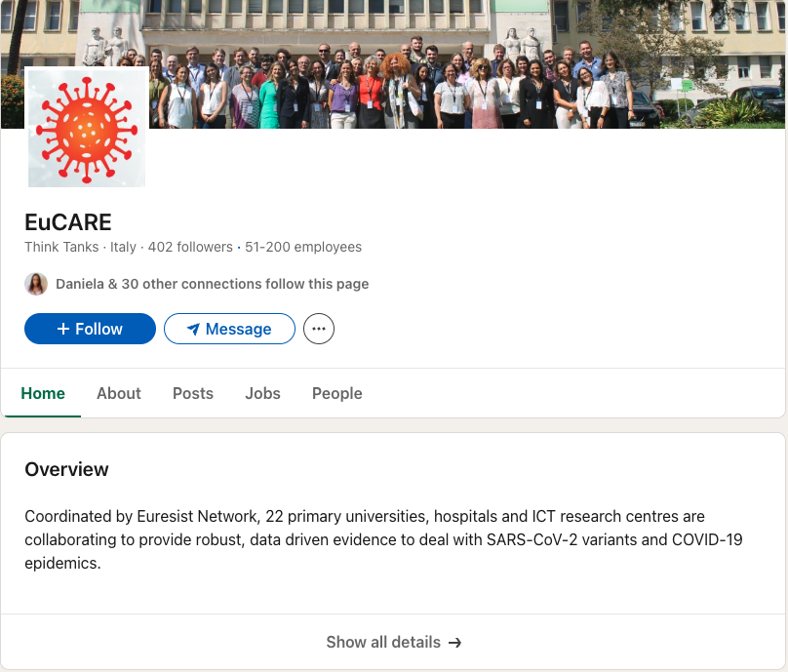This screenshot has width=788, height=672.
Task: Message the EuCARE page
Action: click(x=229, y=329)
